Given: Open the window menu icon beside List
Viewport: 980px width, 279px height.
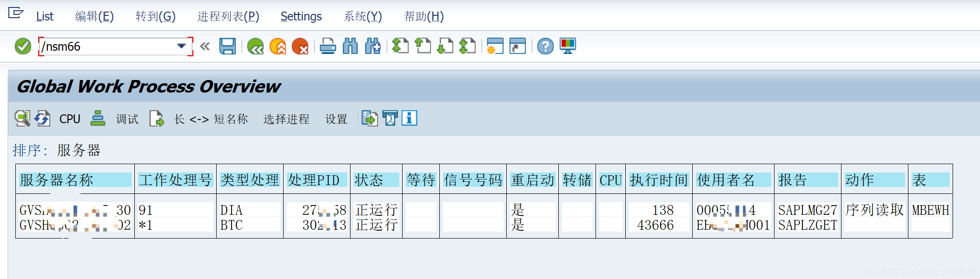Looking at the screenshot, I should [x=16, y=13].
